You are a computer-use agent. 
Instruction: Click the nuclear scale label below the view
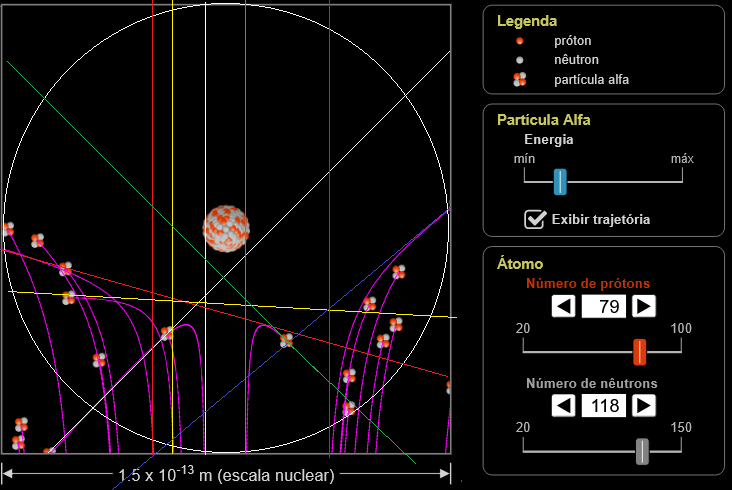(226, 474)
